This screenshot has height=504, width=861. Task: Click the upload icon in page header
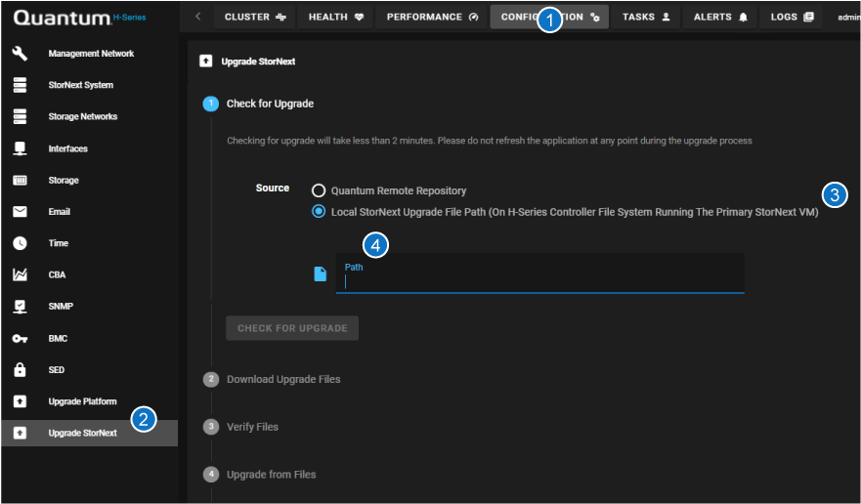pyautogui.click(x=206, y=61)
